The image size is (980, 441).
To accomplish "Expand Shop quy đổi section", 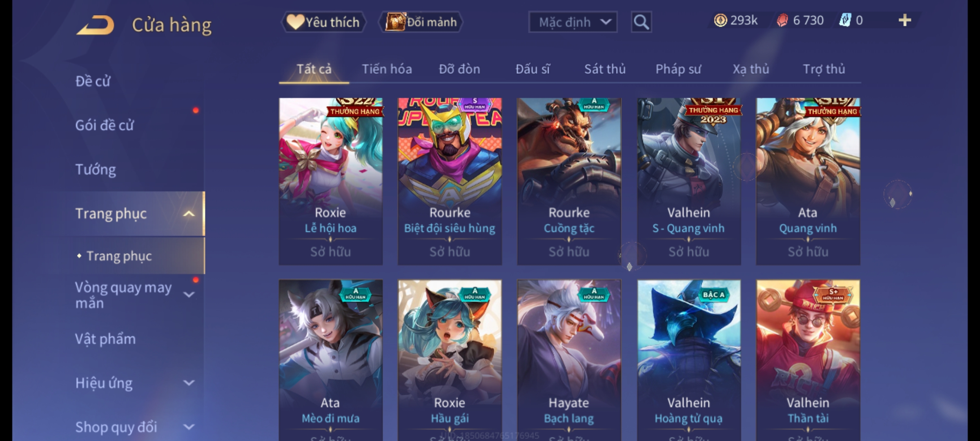I will coord(189,427).
